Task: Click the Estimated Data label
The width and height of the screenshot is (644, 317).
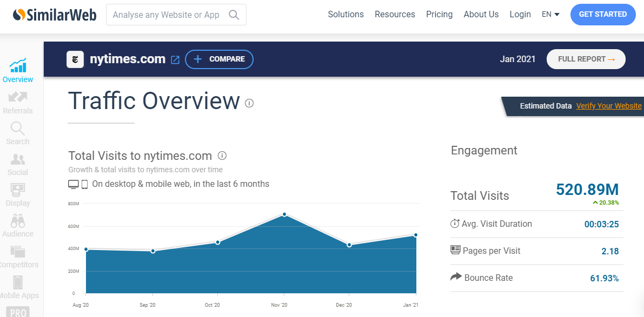Action: (546, 106)
